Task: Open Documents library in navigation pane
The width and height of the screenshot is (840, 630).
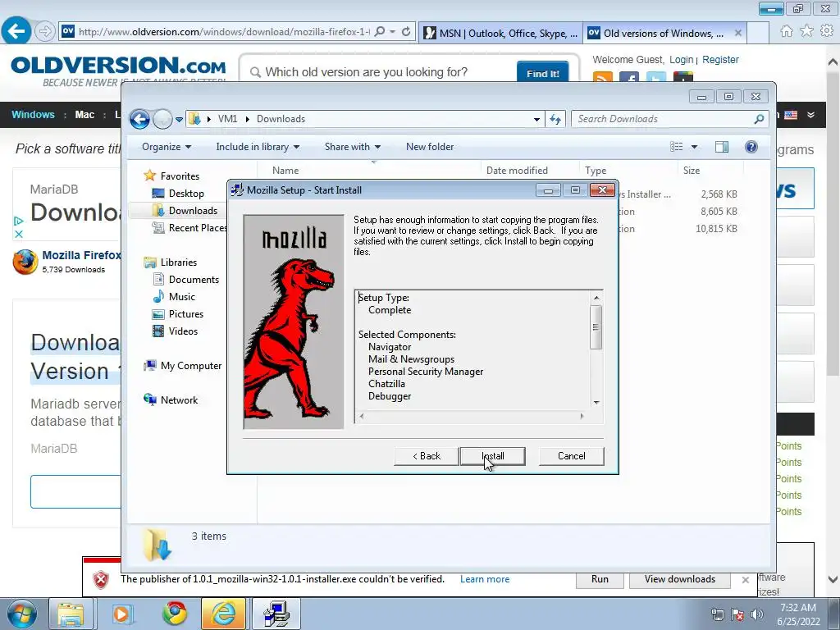Action: click(194, 279)
